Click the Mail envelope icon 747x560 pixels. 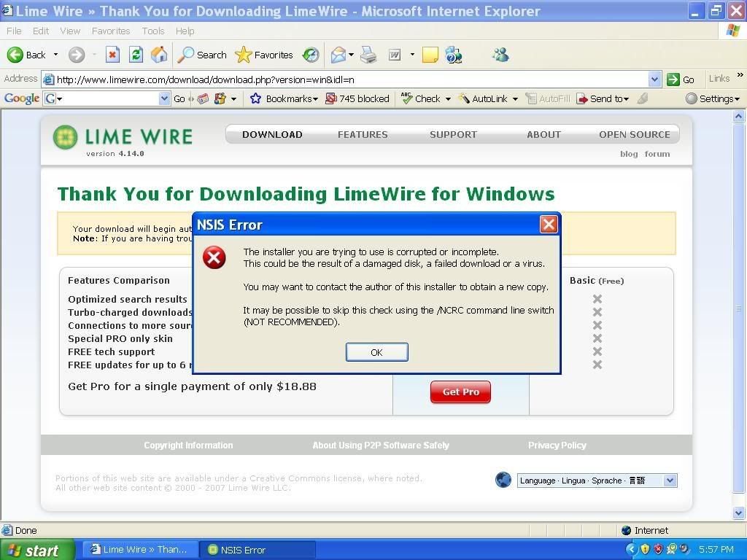(x=338, y=55)
